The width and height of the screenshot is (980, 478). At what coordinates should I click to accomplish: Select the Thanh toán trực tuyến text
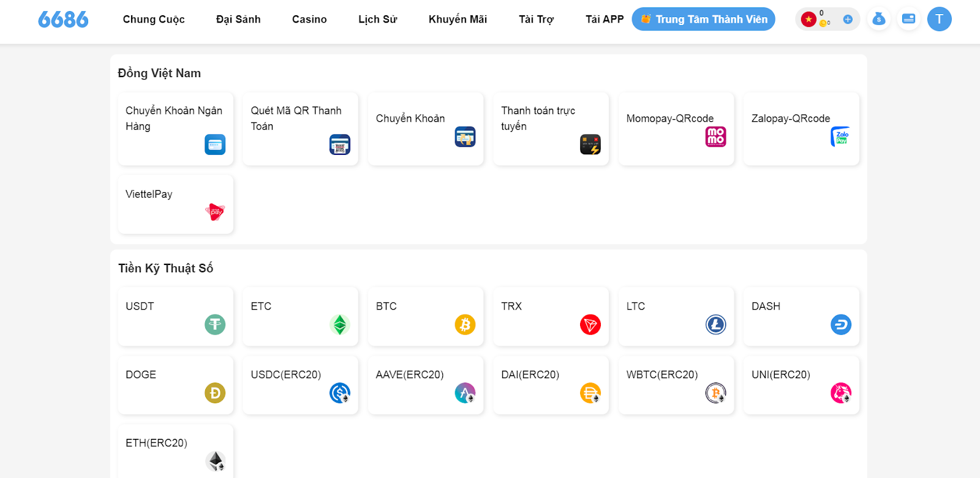[538, 118]
